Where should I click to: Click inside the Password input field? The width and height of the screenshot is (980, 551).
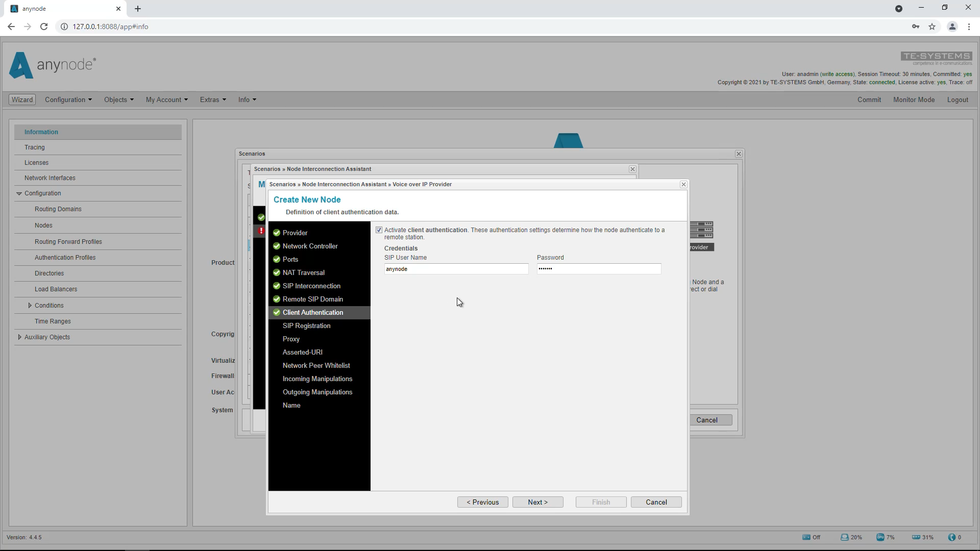click(598, 269)
